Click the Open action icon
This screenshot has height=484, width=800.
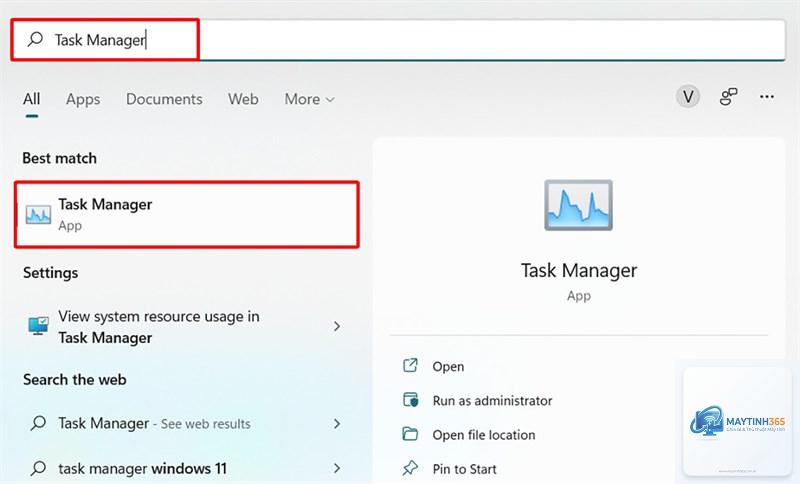tap(410, 365)
